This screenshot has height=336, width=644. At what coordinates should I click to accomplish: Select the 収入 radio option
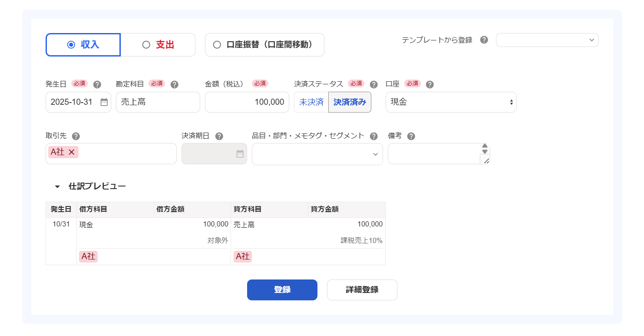tap(83, 45)
